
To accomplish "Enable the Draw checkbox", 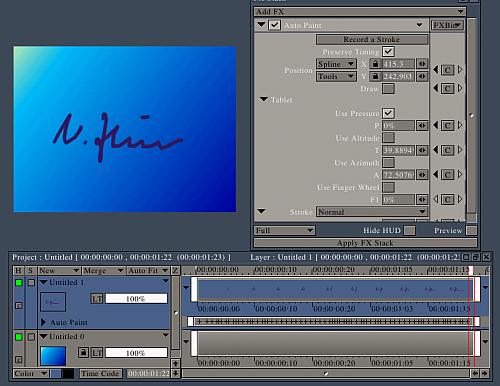I will 388,89.
